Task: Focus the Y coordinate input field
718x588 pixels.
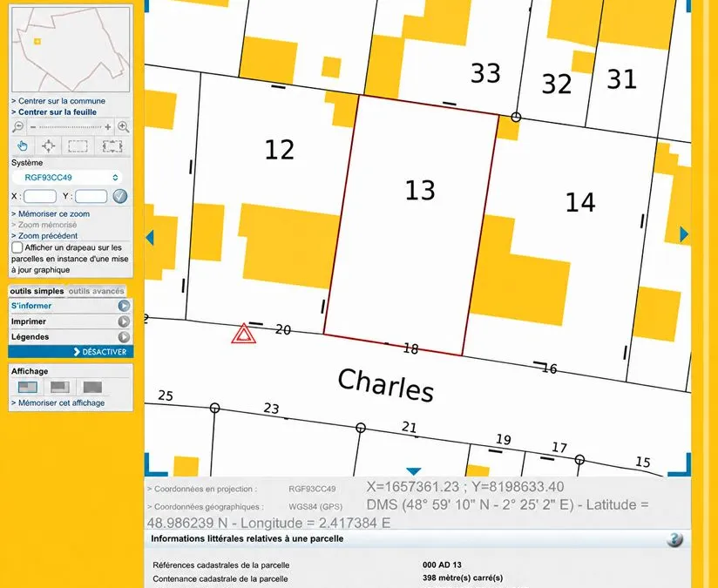Action: [x=91, y=197]
